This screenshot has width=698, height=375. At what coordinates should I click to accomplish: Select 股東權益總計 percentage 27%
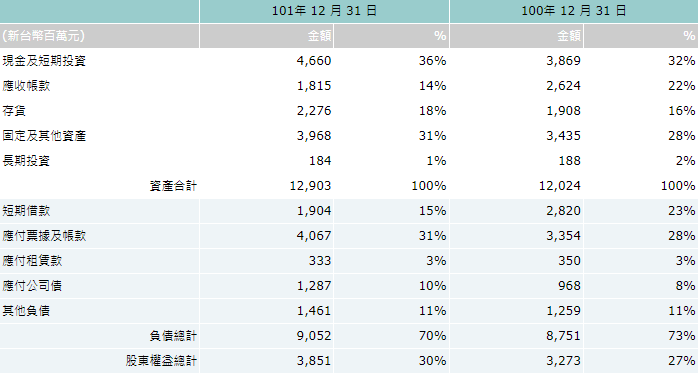[682, 360]
